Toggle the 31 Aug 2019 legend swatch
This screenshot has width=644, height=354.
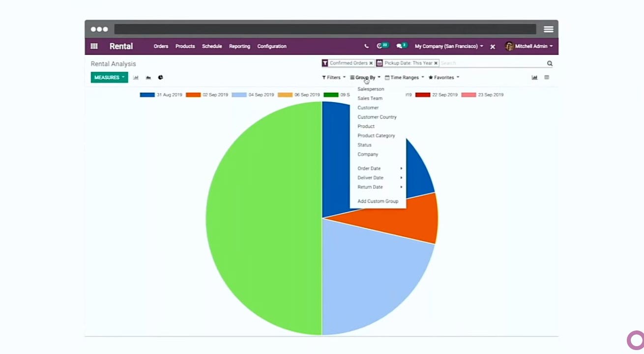click(x=147, y=95)
